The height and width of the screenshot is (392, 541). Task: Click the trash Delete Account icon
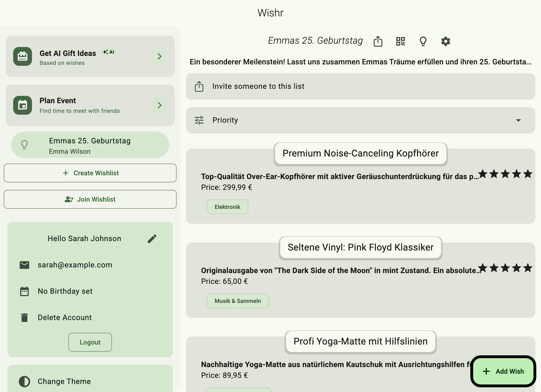click(x=24, y=318)
